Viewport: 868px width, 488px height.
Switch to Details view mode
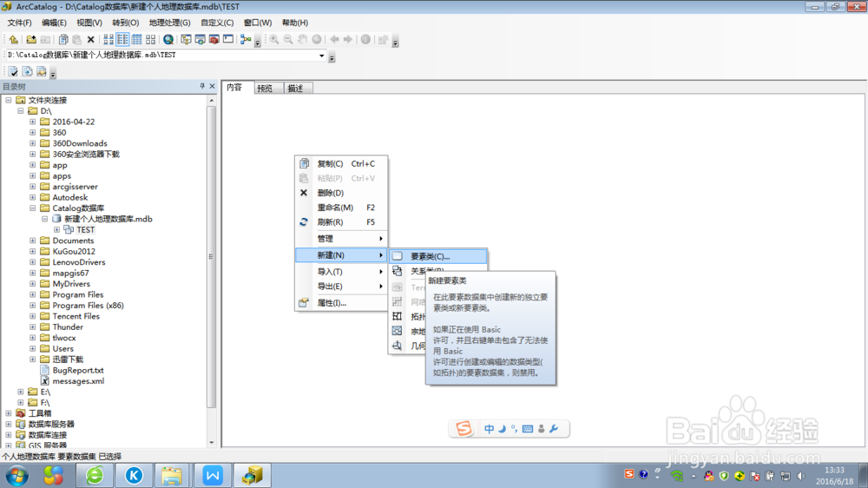pyautogui.click(x=136, y=40)
